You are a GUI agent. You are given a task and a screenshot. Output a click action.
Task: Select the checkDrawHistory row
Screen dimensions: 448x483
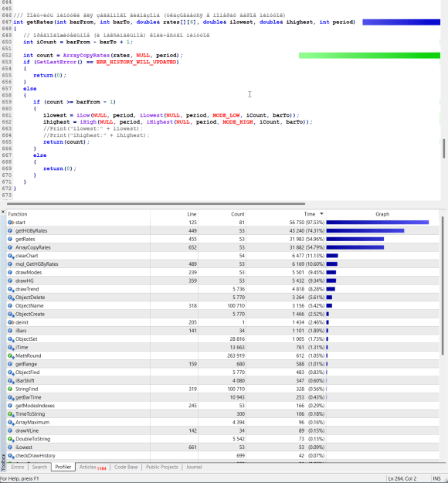pyautogui.click(x=222, y=455)
